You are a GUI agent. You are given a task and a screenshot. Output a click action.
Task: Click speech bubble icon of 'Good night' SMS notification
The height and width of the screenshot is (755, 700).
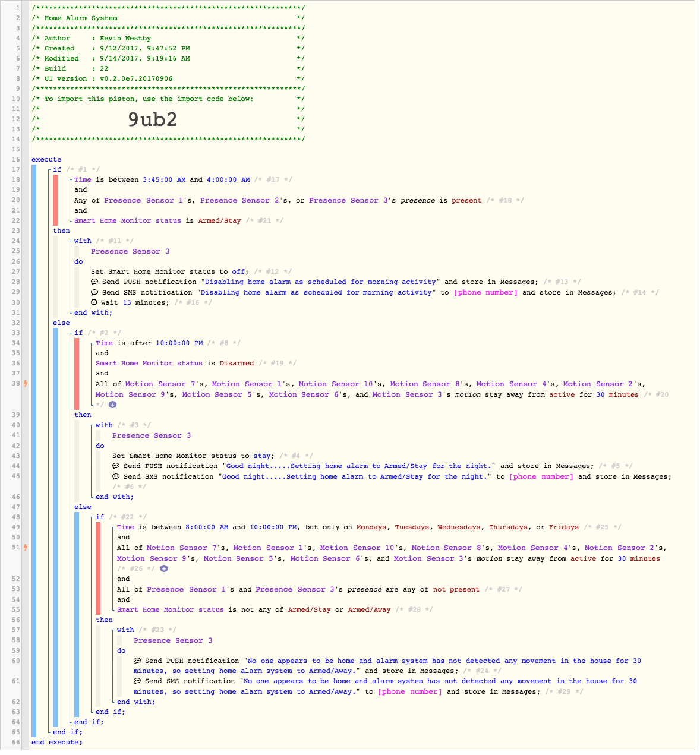(x=116, y=476)
